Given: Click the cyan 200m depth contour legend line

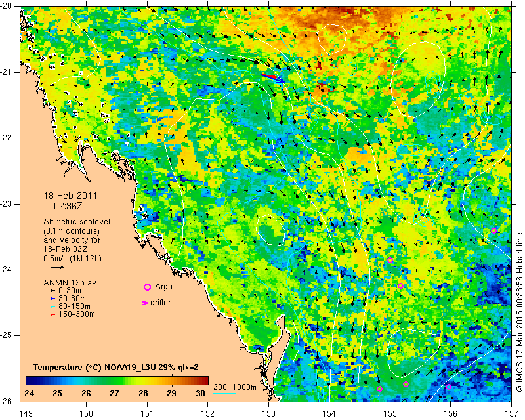Looking at the screenshot, I should (224, 393).
